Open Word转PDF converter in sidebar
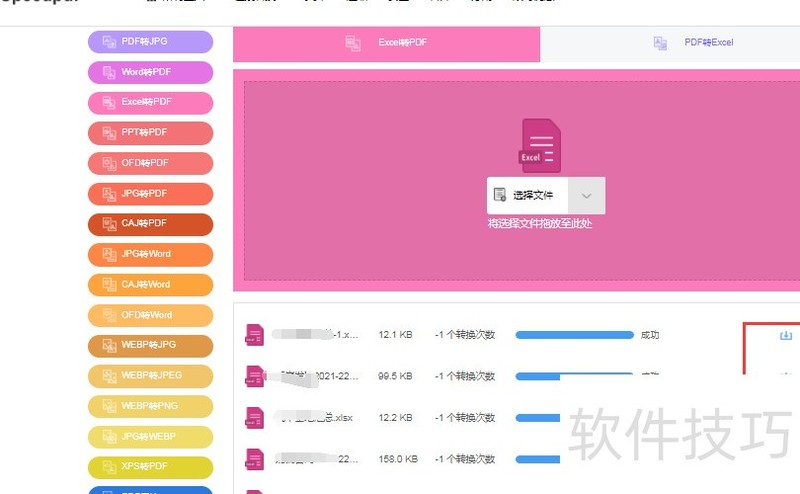 click(x=150, y=72)
